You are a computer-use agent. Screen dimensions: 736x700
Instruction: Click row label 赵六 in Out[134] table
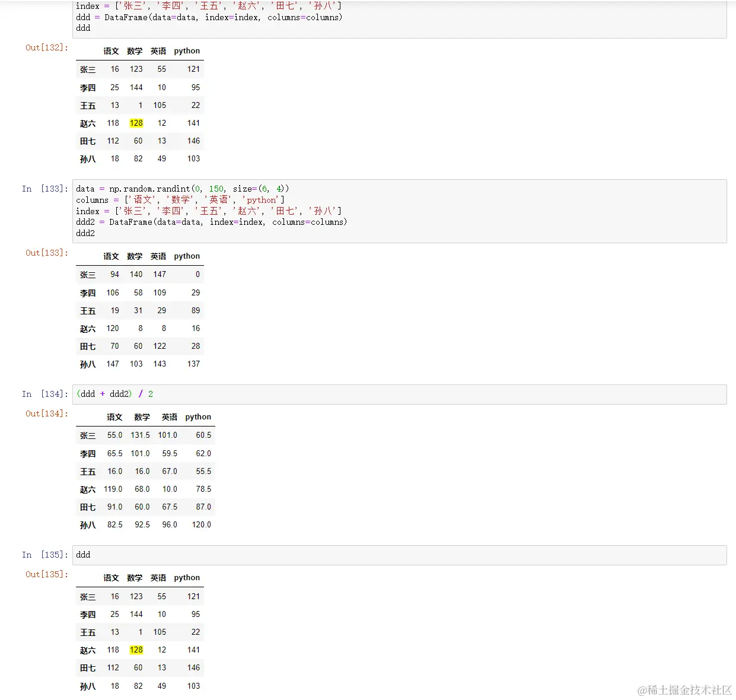pos(88,489)
